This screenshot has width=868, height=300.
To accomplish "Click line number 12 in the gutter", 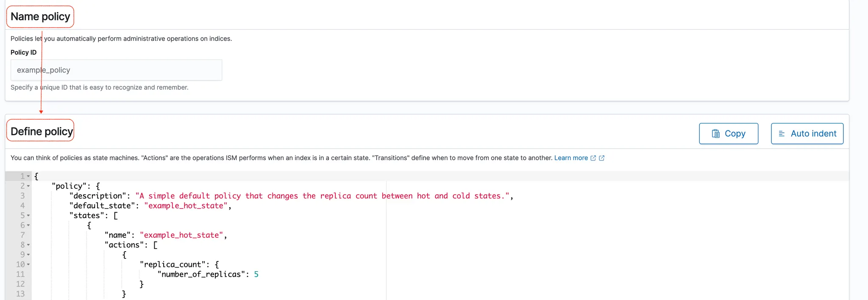I will 20,284.
